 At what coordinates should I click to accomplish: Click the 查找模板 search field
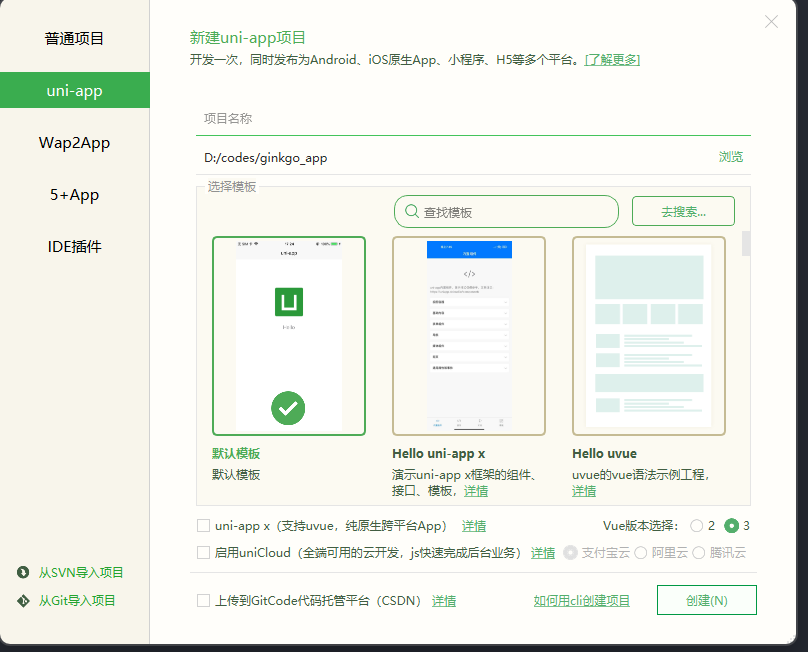[506, 211]
